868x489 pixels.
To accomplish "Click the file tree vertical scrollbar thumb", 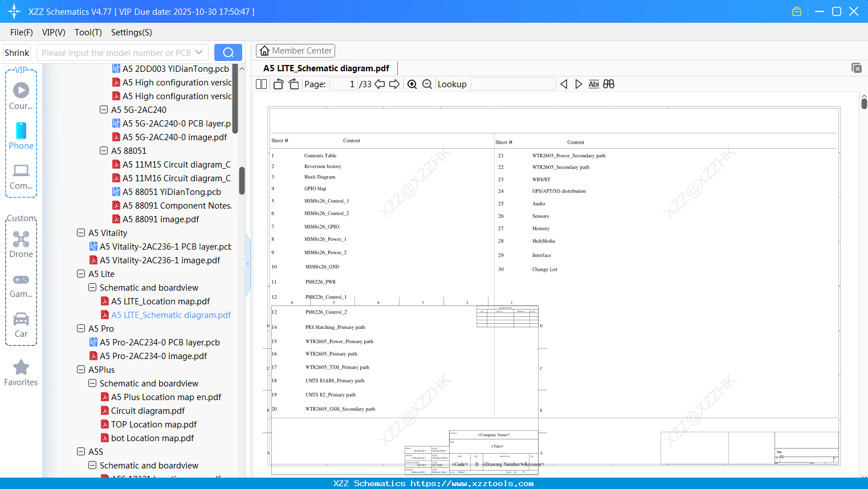I will click(x=242, y=180).
